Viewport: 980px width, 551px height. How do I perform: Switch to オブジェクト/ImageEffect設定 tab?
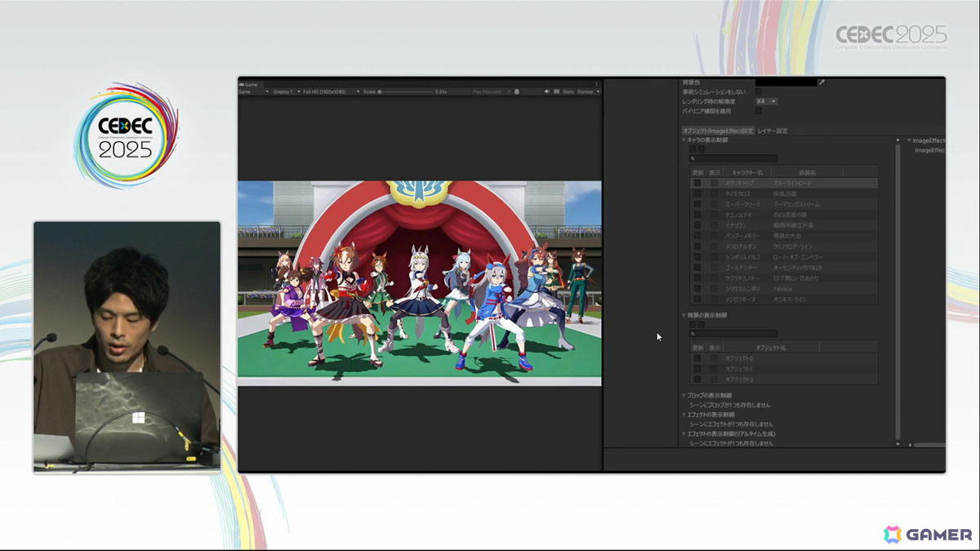[718, 131]
